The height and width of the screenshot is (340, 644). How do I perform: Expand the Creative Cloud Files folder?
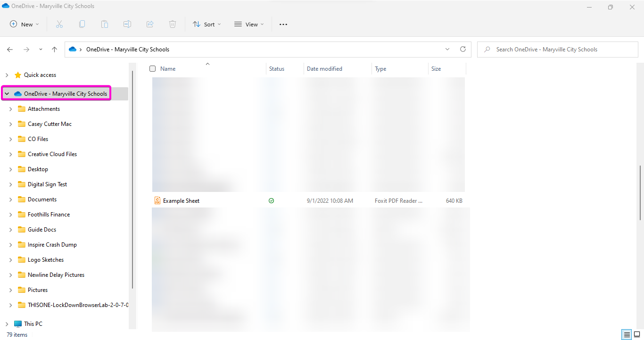pos(10,154)
